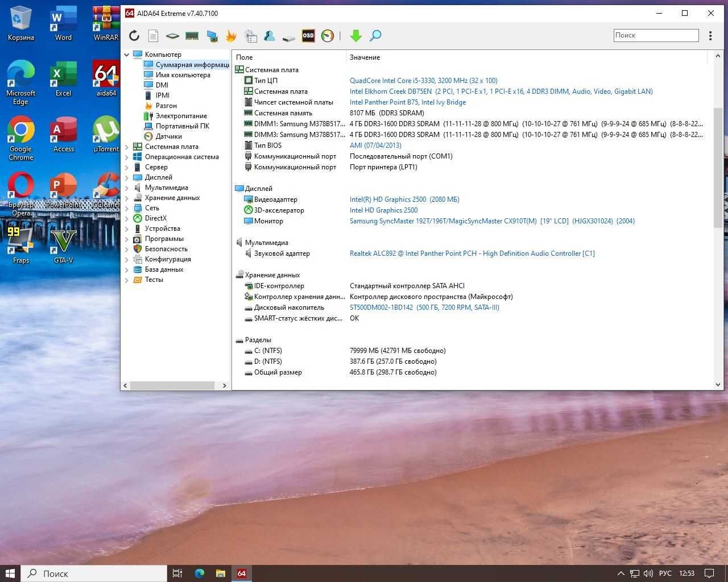The width and height of the screenshot is (728, 582).
Task: Select the Google Chrome desktop icon
Action: point(21,139)
